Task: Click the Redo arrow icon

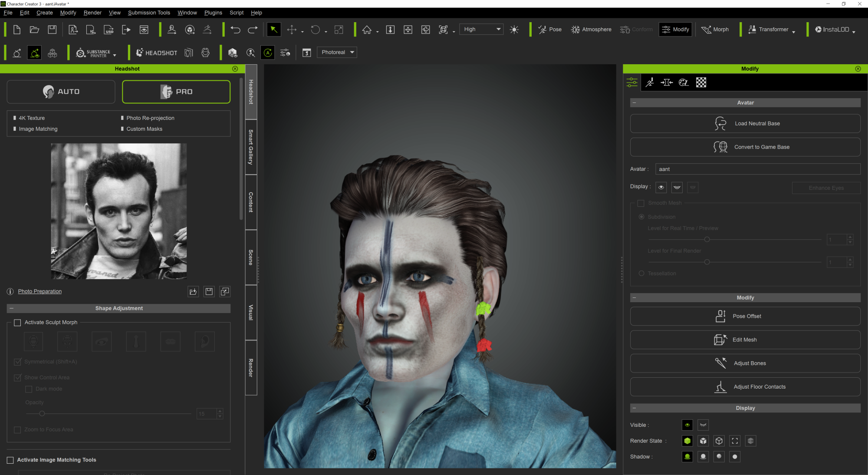Action: [253, 30]
